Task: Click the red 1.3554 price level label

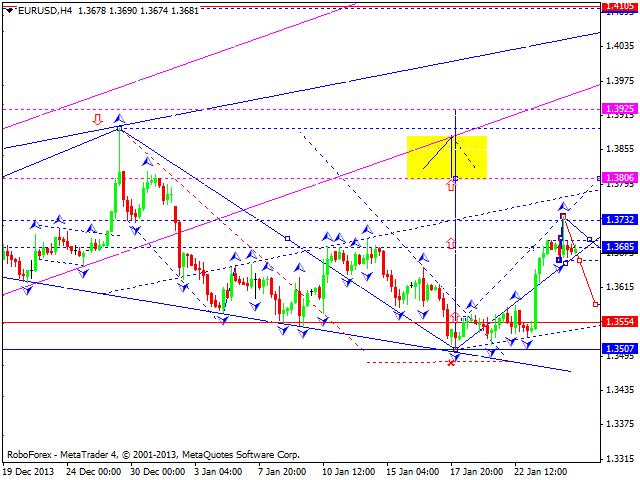Action: [x=616, y=323]
